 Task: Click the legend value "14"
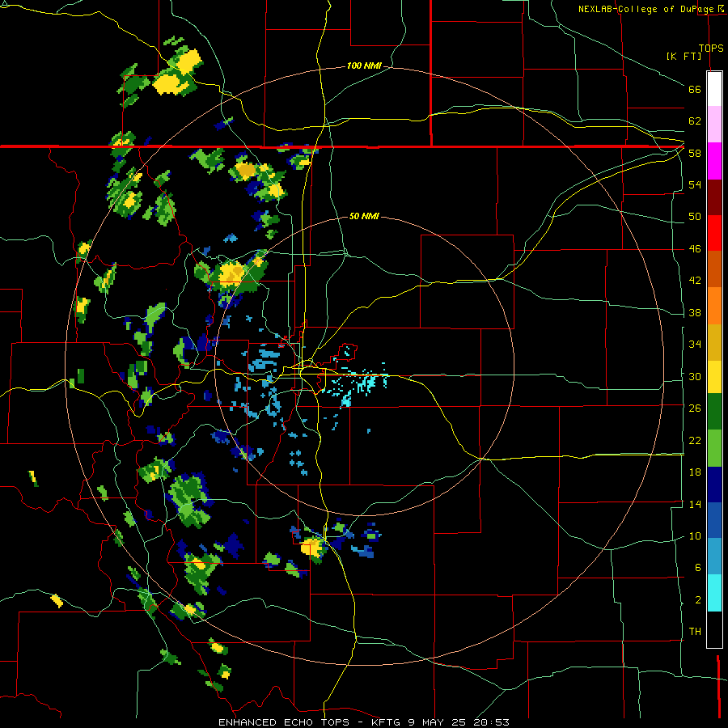(x=695, y=504)
